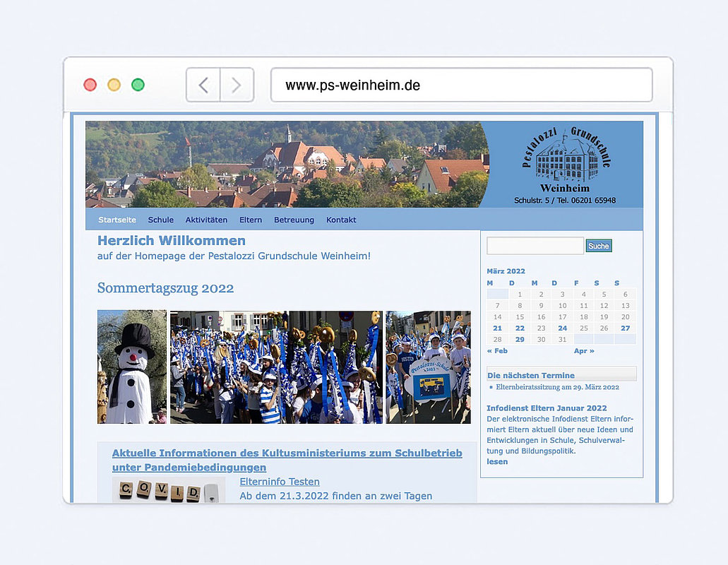Click the green window zoom button
The image size is (728, 565).
138,85
